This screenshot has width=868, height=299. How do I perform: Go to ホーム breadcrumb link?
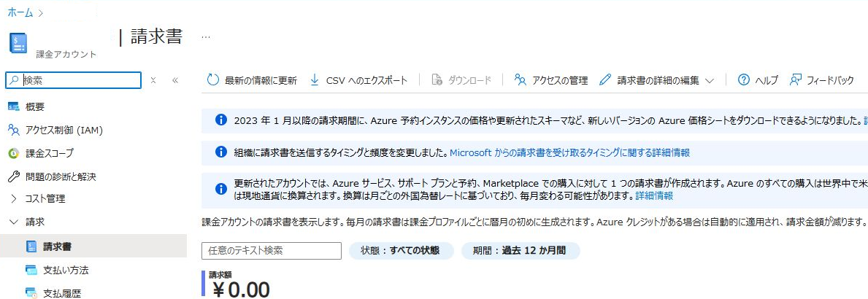(x=20, y=12)
